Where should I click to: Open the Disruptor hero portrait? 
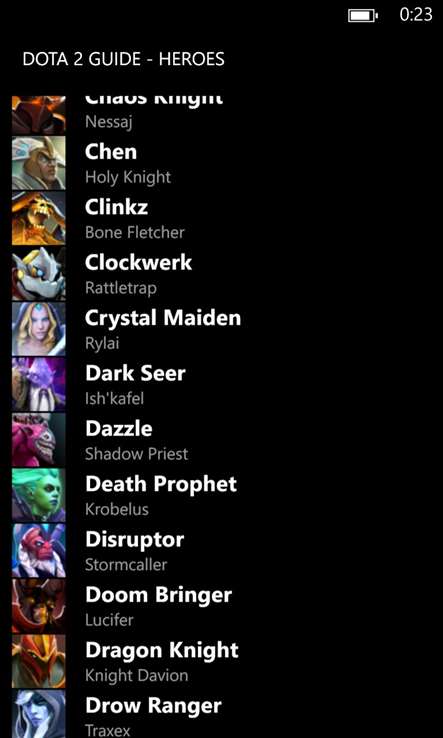tap(39, 550)
